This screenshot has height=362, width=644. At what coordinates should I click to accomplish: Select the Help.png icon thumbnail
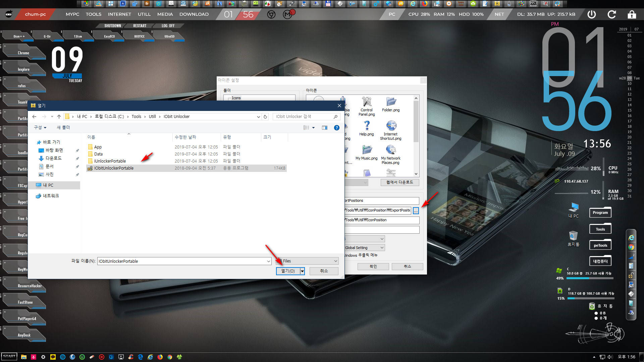pos(367,128)
